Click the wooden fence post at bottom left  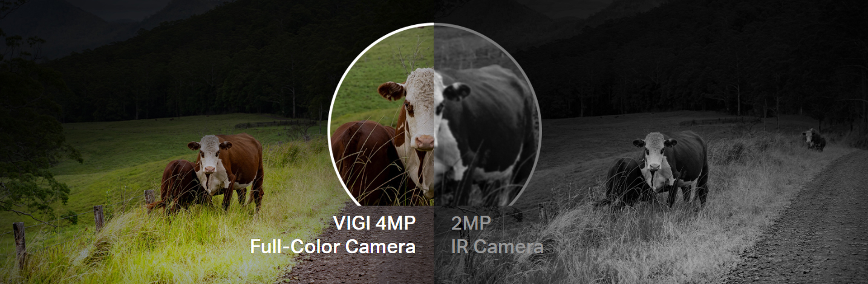[x=20, y=245]
